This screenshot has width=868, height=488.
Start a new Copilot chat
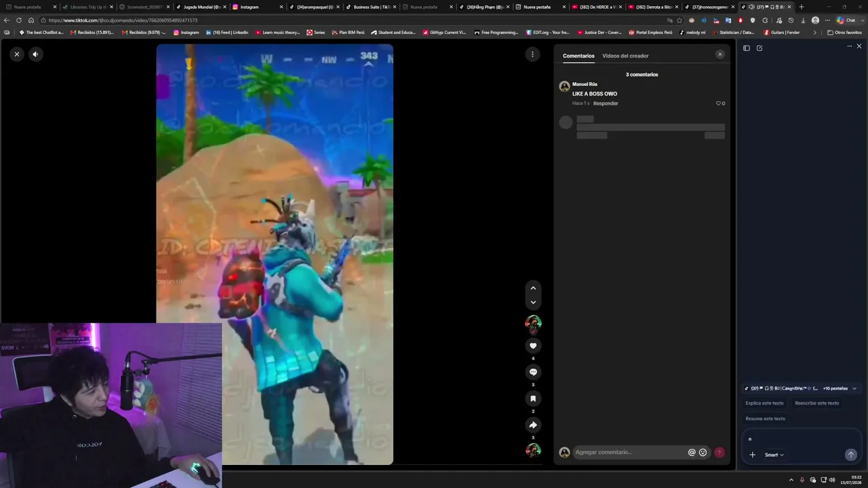click(759, 48)
